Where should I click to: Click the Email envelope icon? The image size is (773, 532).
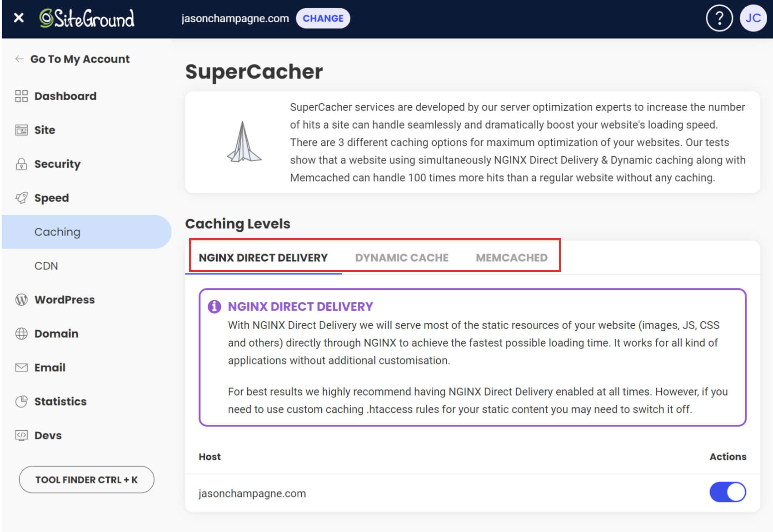[x=21, y=368]
